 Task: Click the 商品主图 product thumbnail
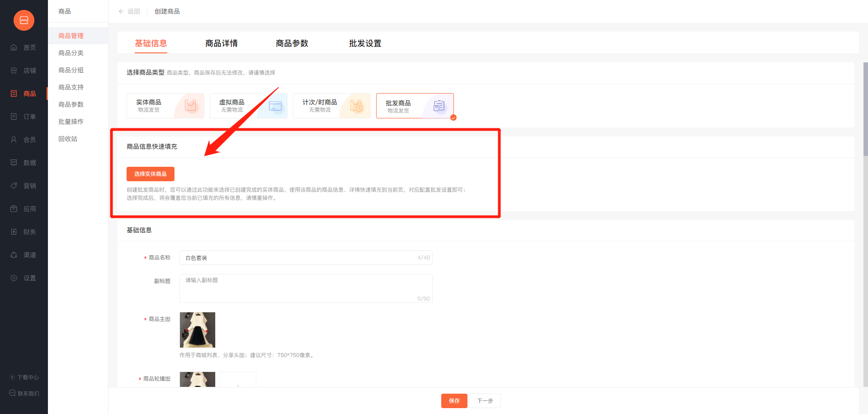coord(198,330)
